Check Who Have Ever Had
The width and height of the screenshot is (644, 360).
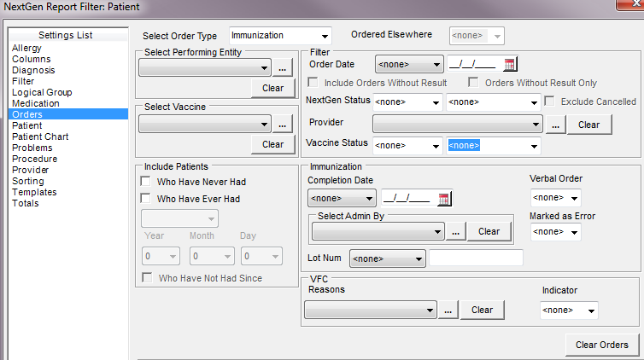145,199
